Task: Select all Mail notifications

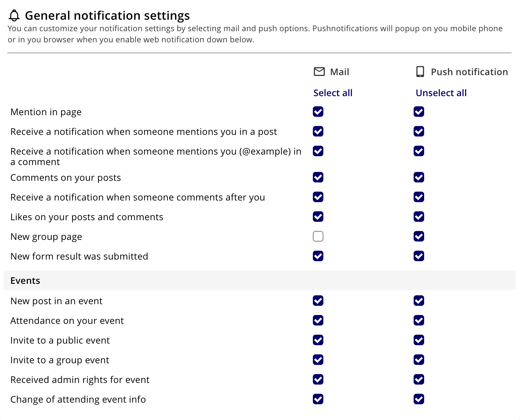Action: pyautogui.click(x=333, y=93)
